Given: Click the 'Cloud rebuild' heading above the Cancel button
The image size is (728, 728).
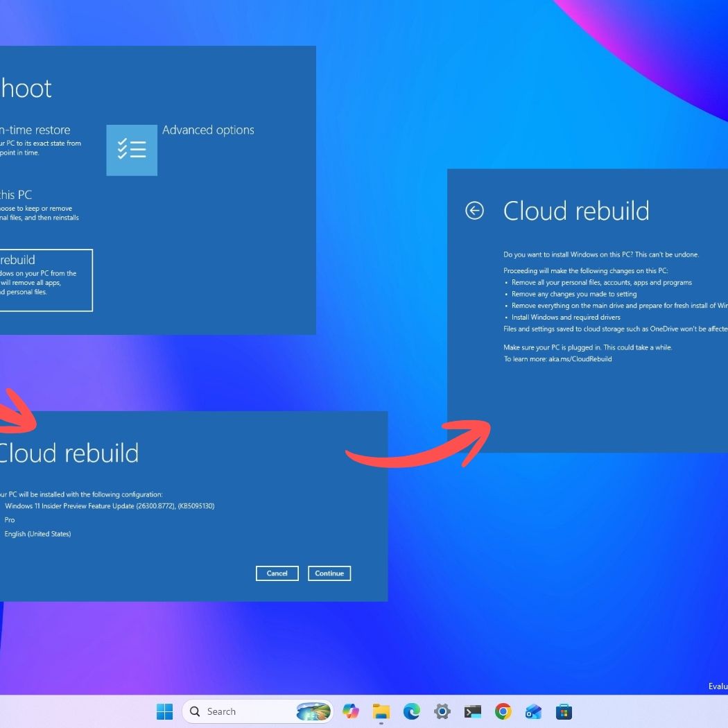Looking at the screenshot, I should [x=69, y=453].
